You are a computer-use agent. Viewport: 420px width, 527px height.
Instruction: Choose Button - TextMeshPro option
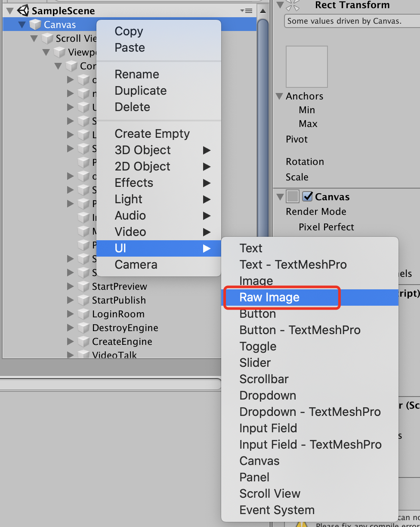coord(300,330)
